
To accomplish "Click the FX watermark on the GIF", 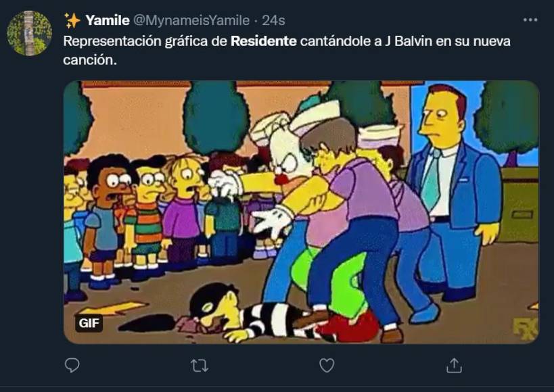I will click(x=526, y=329).
